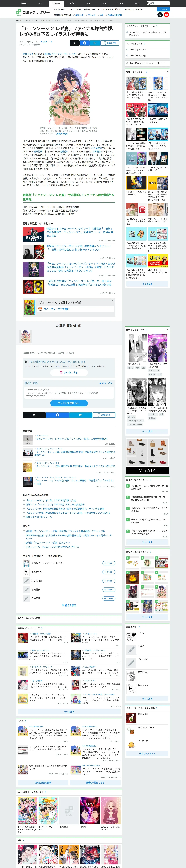Click the コミックシーモア icon in ad box
The image size is (186, 868).
[40, 309]
